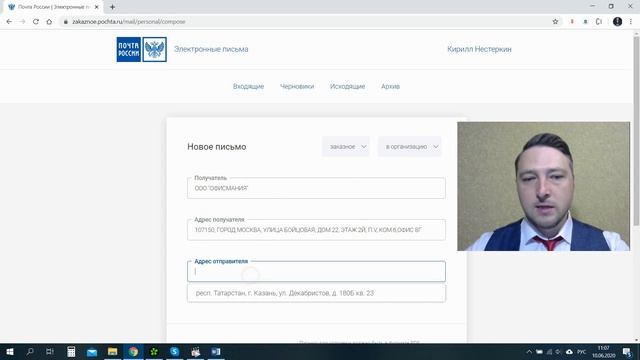
Task: Open the Исходящие tab
Action: pos(347,86)
